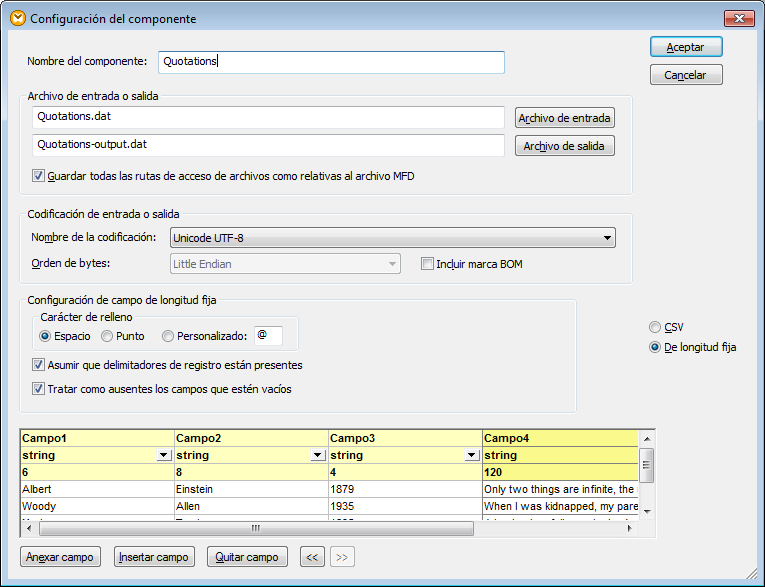The width and height of the screenshot is (765, 587).
Task: Uncheck 'Asumir que delimitadores de registro están presentes'
Action: (39, 365)
